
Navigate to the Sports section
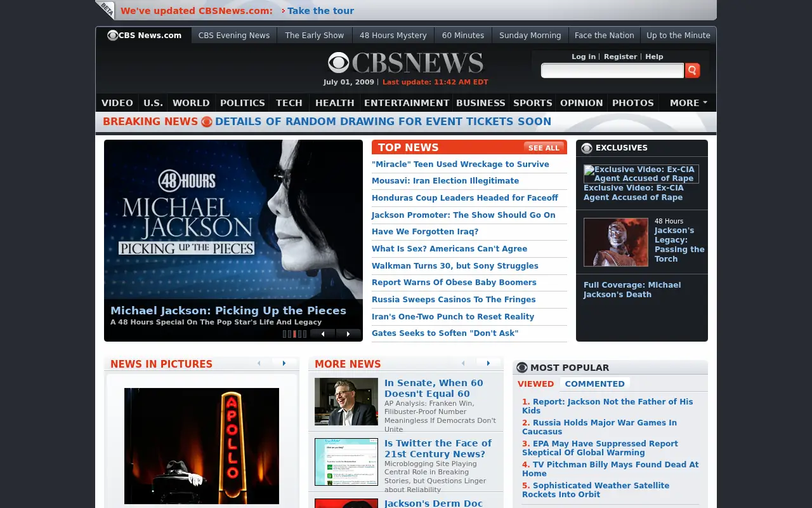click(x=533, y=103)
